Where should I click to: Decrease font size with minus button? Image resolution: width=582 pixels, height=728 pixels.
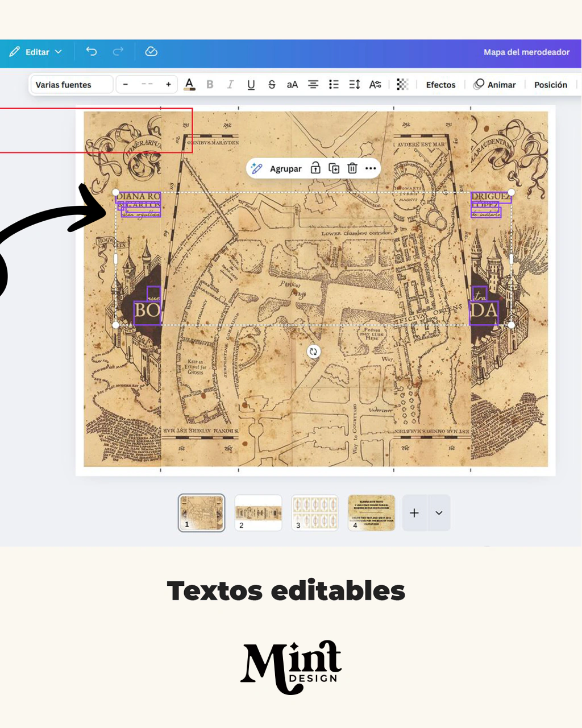coord(126,85)
